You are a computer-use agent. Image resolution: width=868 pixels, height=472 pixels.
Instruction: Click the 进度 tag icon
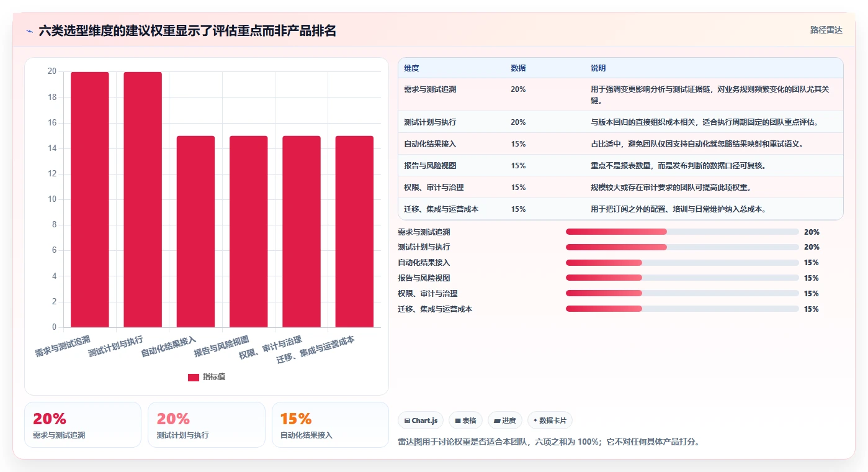[497, 420]
